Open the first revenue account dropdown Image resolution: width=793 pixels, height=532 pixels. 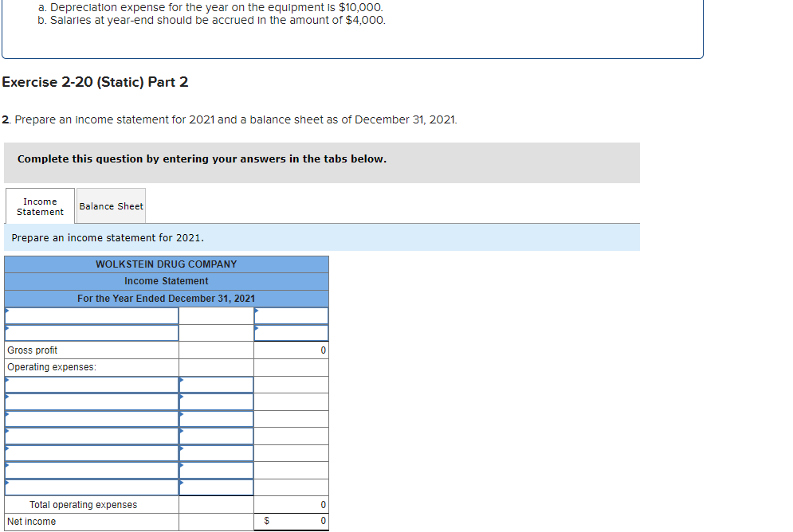pyautogui.click(x=91, y=315)
